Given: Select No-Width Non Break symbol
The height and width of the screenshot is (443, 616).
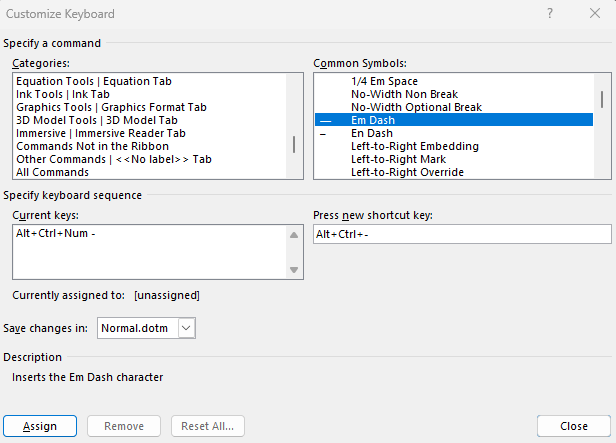Looking at the screenshot, I should (x=454, y=94).
